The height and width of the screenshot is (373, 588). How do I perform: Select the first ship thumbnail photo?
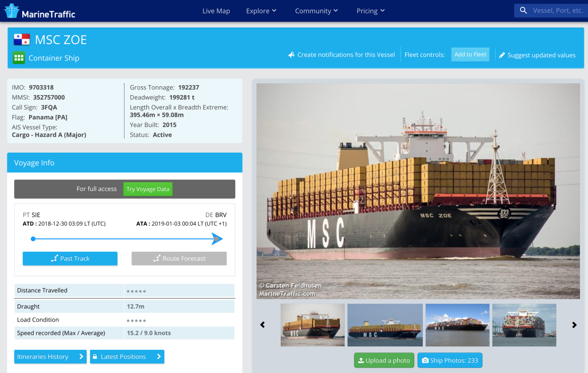313,325
